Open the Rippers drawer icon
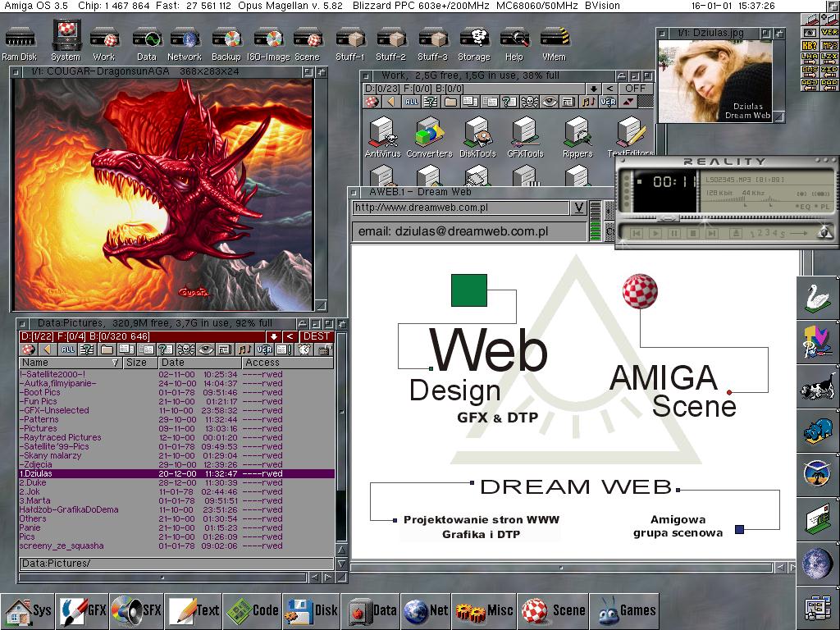840x630 pixels. (x=577, y=137)
